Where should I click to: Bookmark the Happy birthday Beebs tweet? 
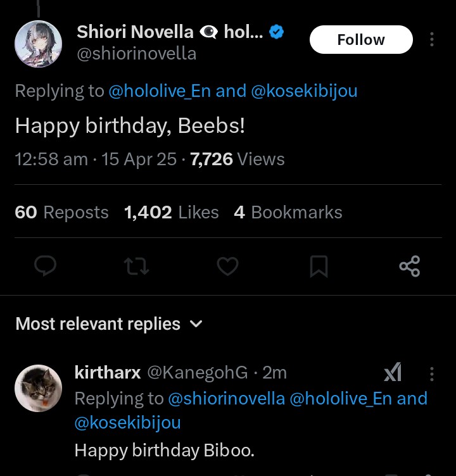click(319, 266)
